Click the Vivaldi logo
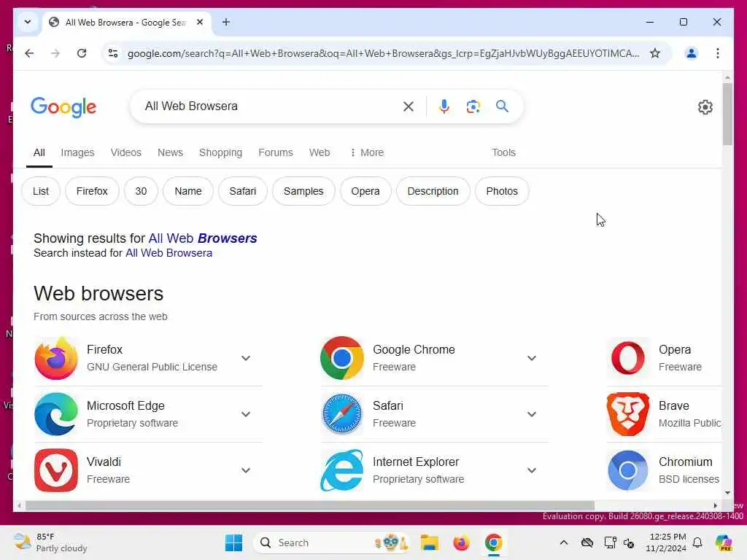Image resolution: width=747 pixels, height=560 pixels. [x=56, y=470]
